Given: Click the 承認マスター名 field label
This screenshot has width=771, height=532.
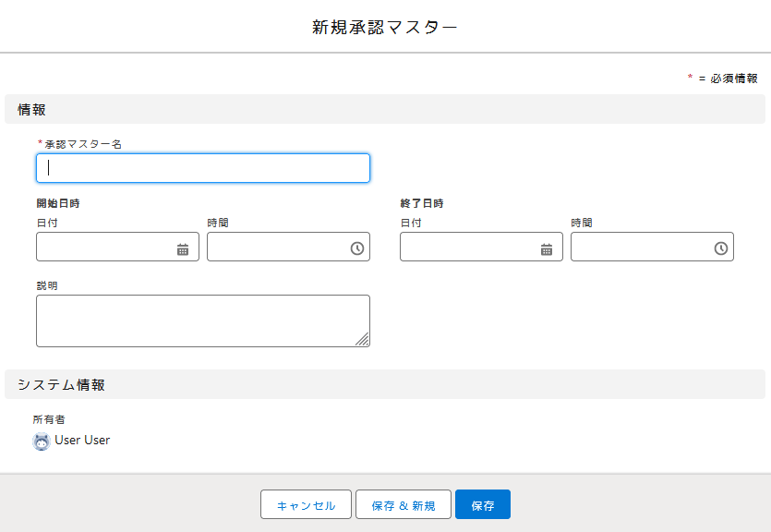Looking at the screenshot, I should tap(83, 144).
